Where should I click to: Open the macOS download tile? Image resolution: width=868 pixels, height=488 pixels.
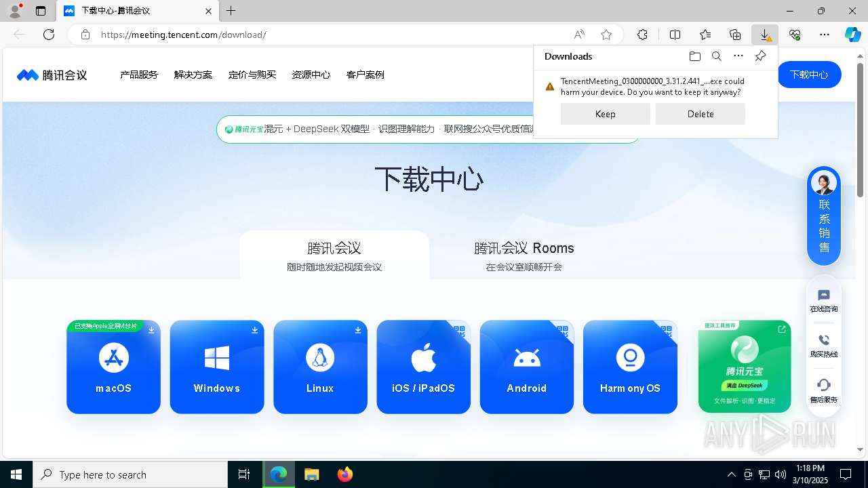click(113, 367)
